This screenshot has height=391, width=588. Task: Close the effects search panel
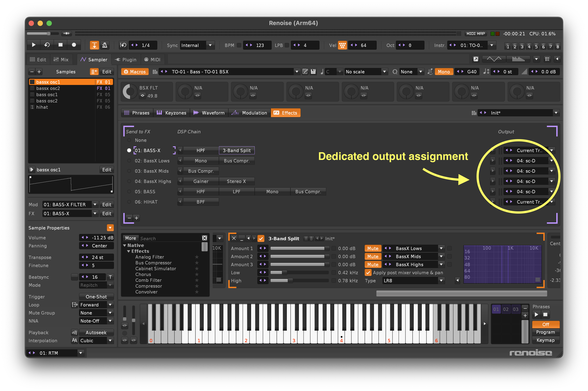pos(204,238)
